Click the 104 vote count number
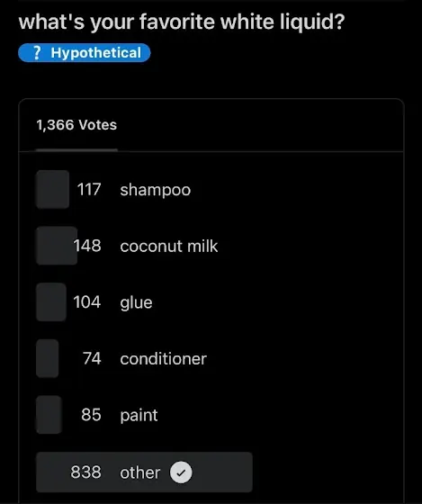This screenshot has width=422, height=504. coord(86,302)
